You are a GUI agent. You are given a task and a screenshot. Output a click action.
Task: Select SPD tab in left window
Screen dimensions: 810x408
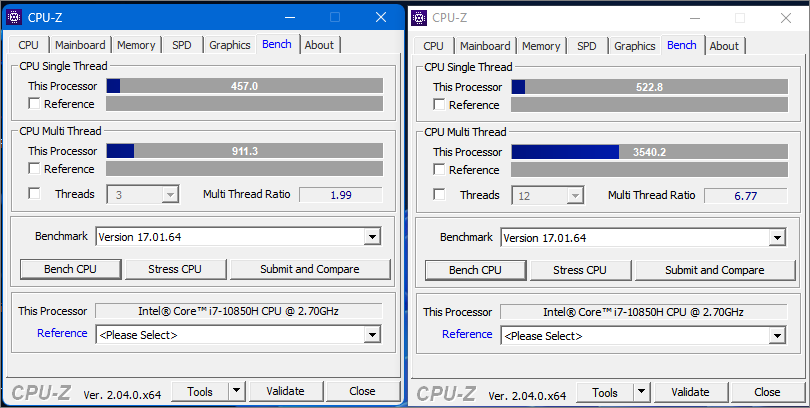pyautogui.click(x=182, y=45)
